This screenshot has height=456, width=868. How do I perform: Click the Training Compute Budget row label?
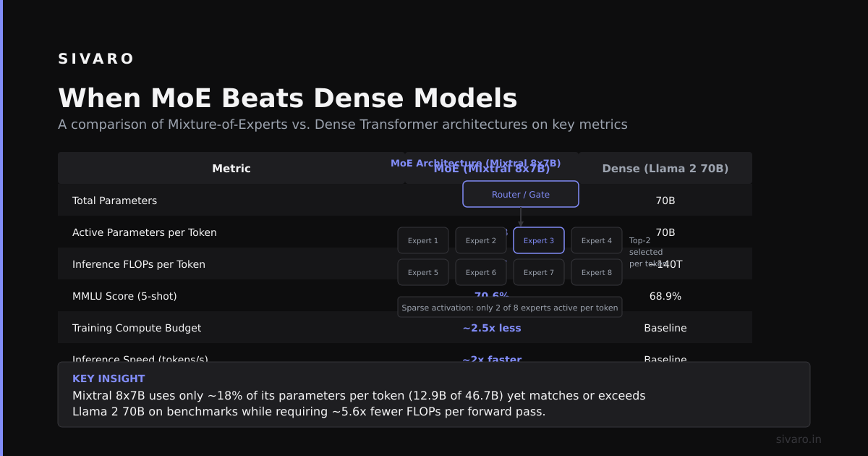(137, 328)
